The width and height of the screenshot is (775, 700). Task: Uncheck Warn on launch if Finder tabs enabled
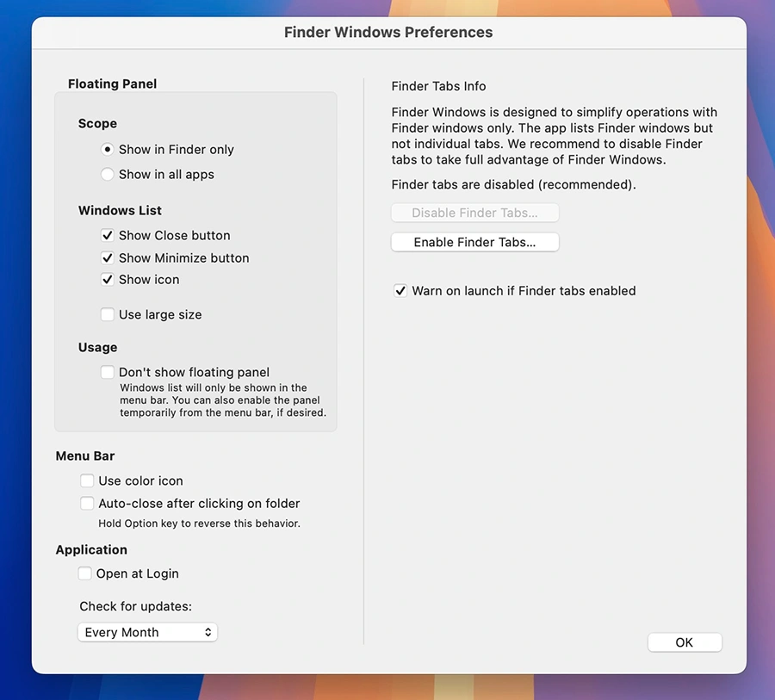[400, 291]
